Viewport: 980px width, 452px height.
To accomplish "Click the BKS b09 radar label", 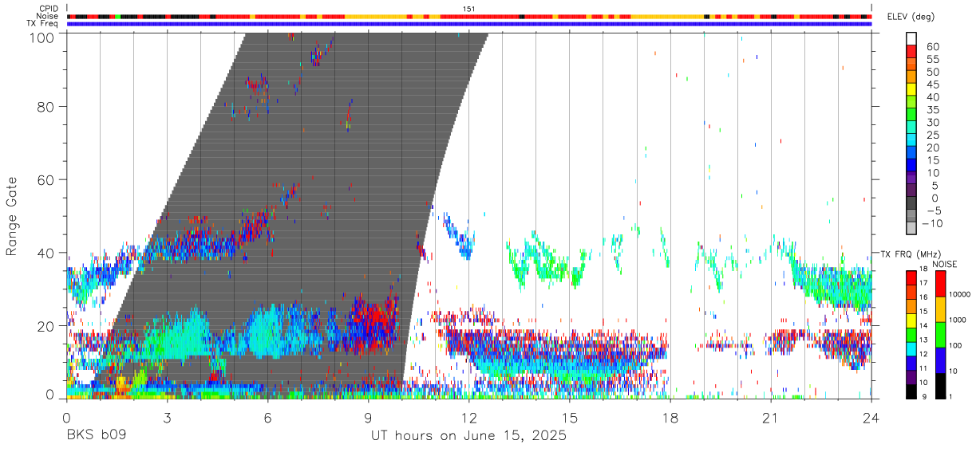I will point(96,436).
